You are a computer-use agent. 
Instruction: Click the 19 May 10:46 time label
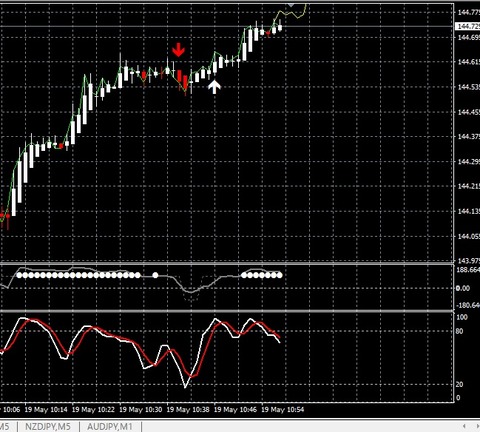click(235, 409)
